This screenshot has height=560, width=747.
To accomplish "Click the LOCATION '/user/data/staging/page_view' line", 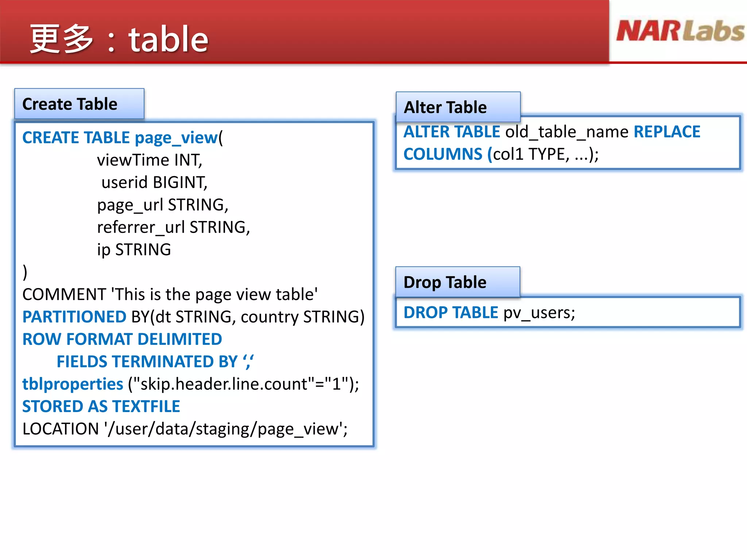I will click(185, 429).
